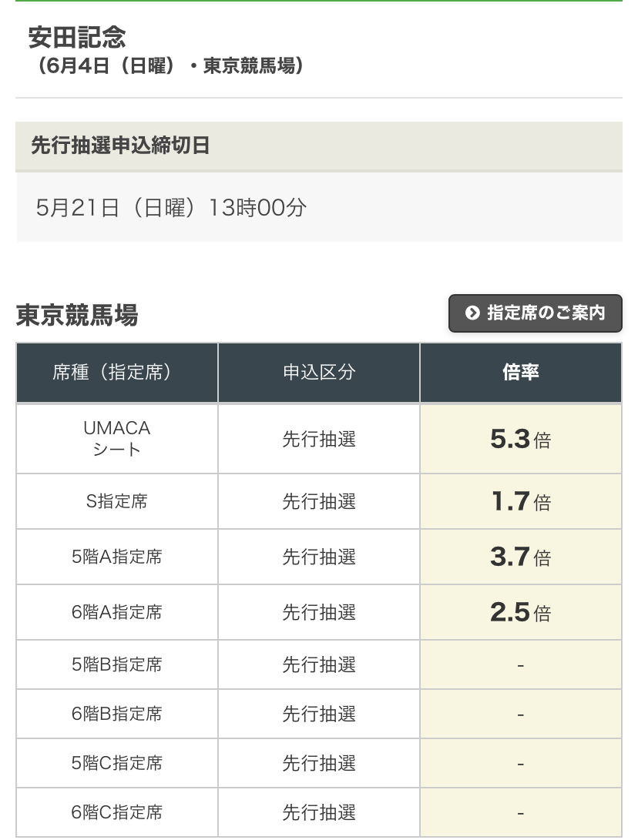Screen dimensions: 638x840
Task: Select the 席種（指定席） column header
Action: [x=117, y=373]
